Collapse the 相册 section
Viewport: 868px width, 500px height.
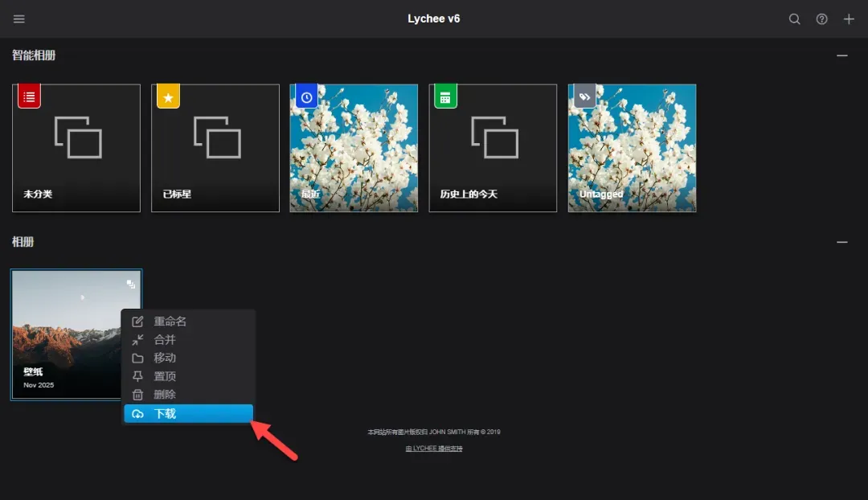click(841, 242)
